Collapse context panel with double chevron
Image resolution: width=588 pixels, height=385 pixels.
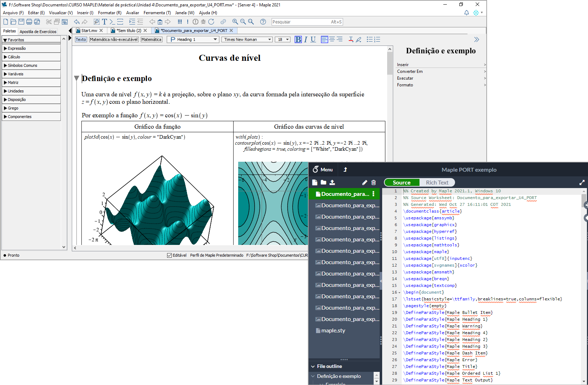point(477,39)
